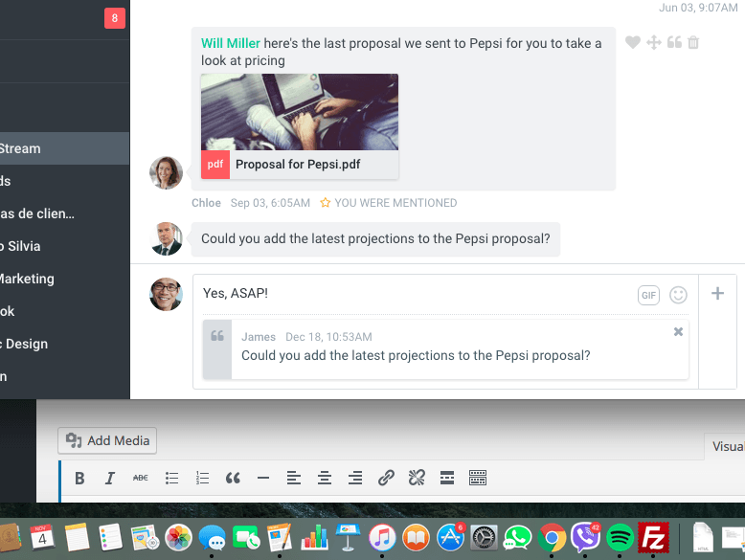Screen dimensions: 745x560
Task: Click the plus attachment button
Action: [x=717, y=294]
